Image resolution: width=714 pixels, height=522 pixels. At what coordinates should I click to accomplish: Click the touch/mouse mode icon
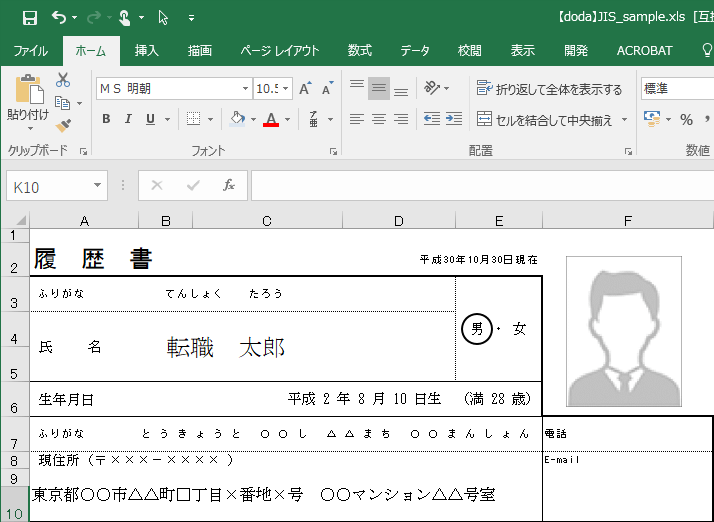[x=124, y=18]
